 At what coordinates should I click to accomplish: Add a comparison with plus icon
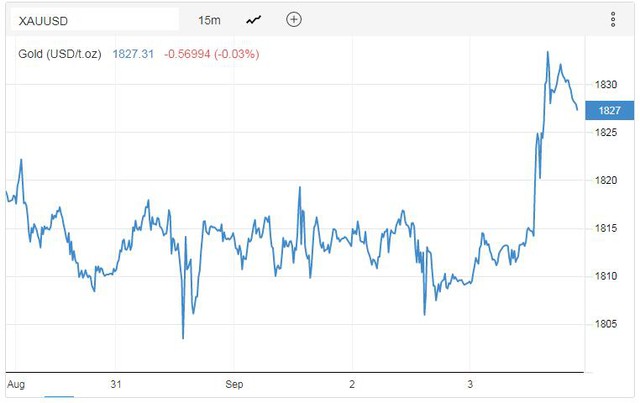294,20
